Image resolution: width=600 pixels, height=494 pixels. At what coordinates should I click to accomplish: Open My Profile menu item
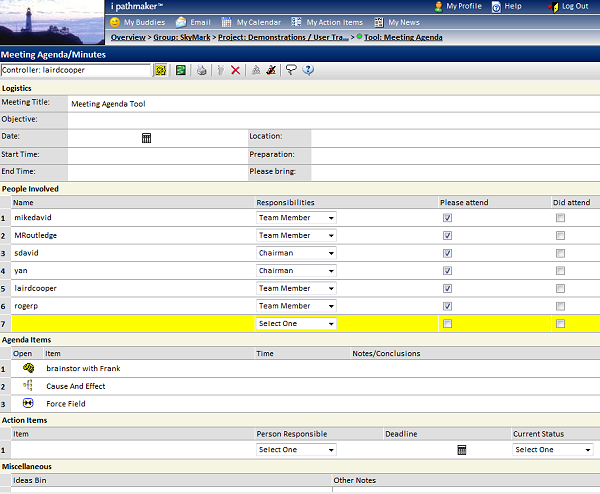click(x=464, y=6)
